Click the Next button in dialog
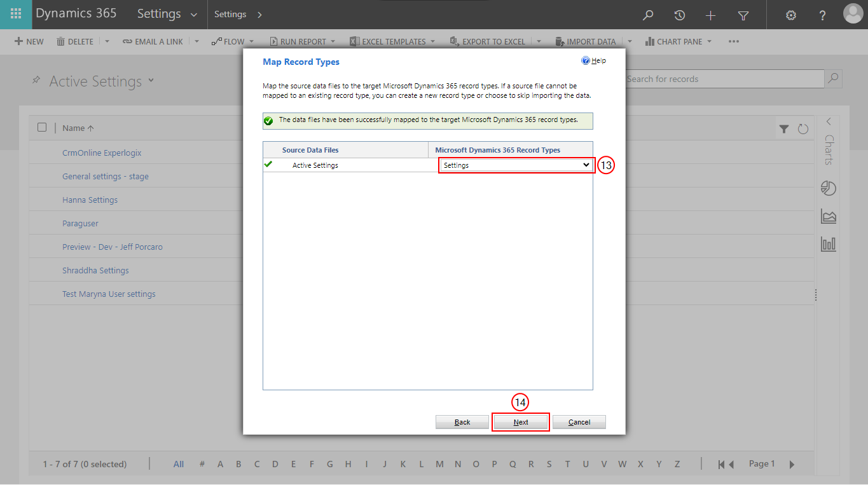868x485 pixels. [x=521, y=422]
